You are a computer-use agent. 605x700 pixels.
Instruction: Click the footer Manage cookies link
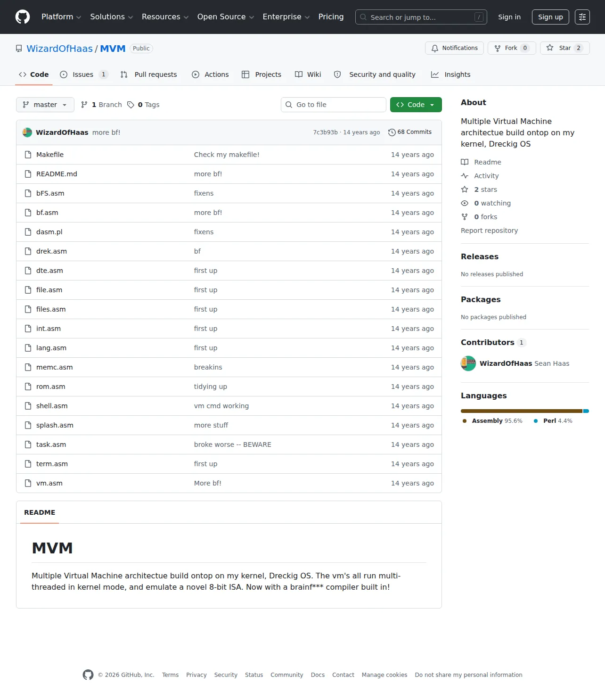pos(384,675)
